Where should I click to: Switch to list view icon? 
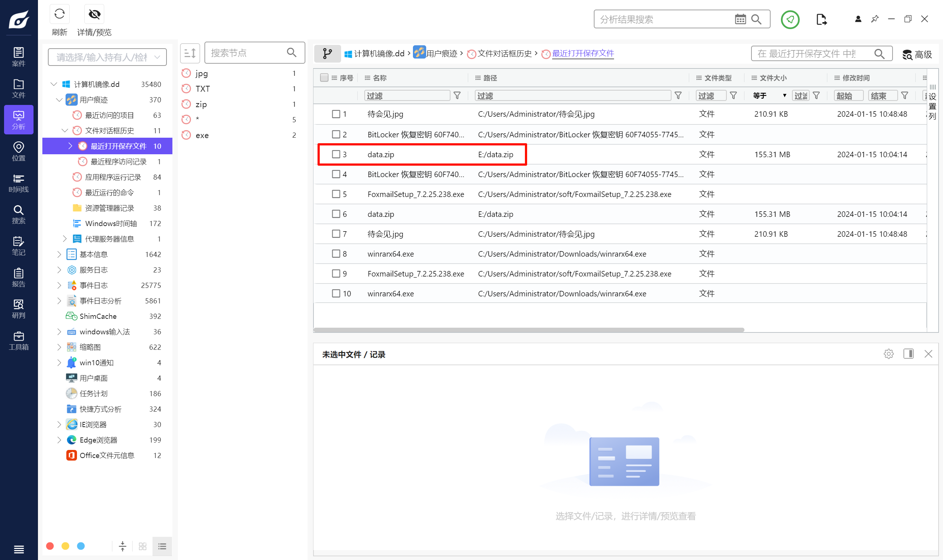162,546
